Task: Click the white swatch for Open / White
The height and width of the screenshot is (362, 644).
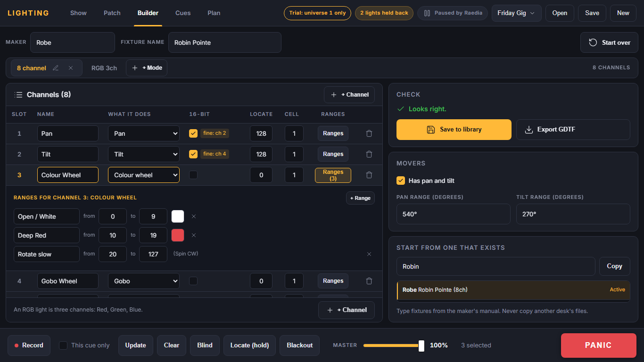Action: pyautogui.click(x=178, y=216)
